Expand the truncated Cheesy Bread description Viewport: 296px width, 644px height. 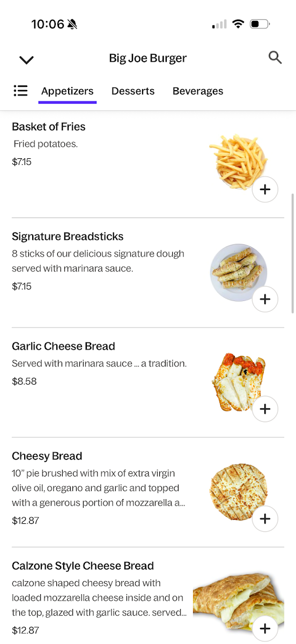99,488
